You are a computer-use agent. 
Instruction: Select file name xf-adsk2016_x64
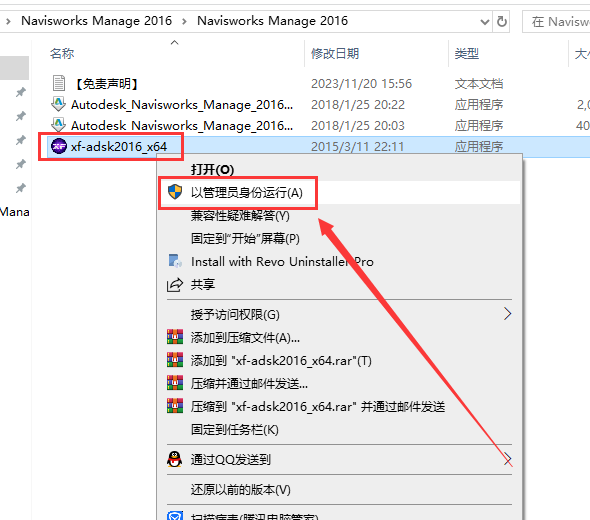pos(119,146)
